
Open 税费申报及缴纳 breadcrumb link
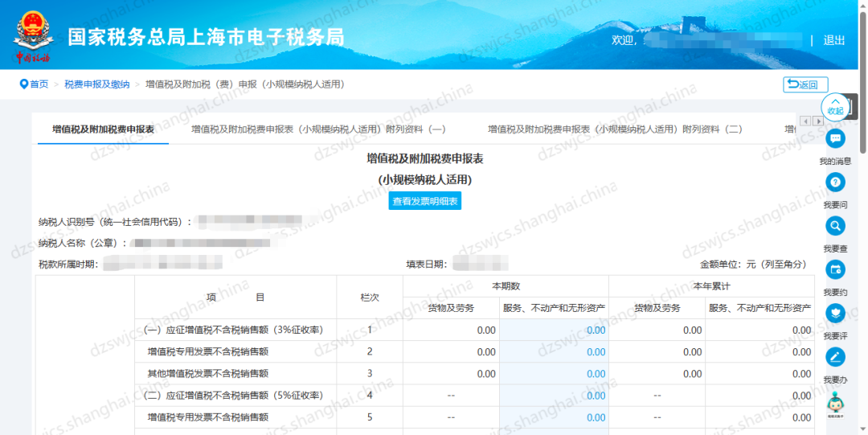coord(96,84)
